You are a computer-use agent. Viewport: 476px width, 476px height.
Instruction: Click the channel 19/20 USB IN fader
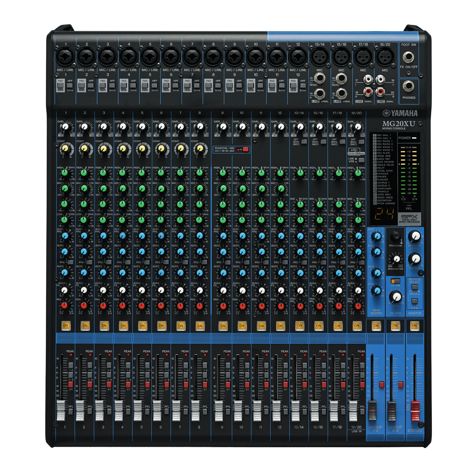pos(353,411)
